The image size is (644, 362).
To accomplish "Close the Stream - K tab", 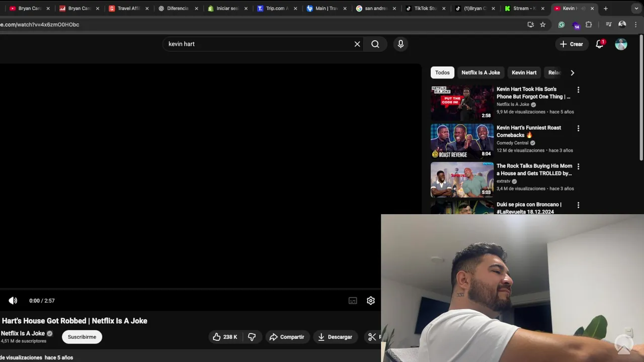I will click(542, 9).
